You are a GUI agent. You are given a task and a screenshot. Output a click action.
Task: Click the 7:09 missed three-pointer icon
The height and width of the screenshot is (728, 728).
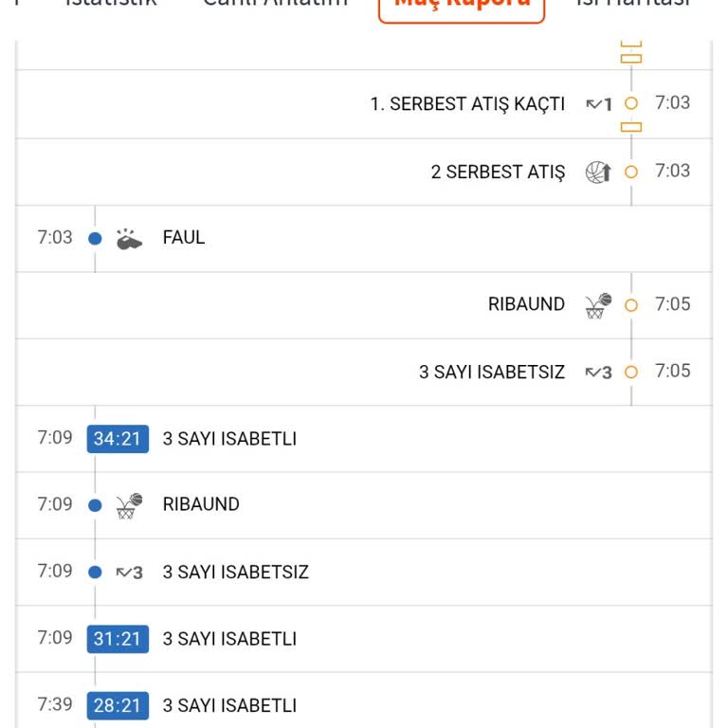coord(129,573)
